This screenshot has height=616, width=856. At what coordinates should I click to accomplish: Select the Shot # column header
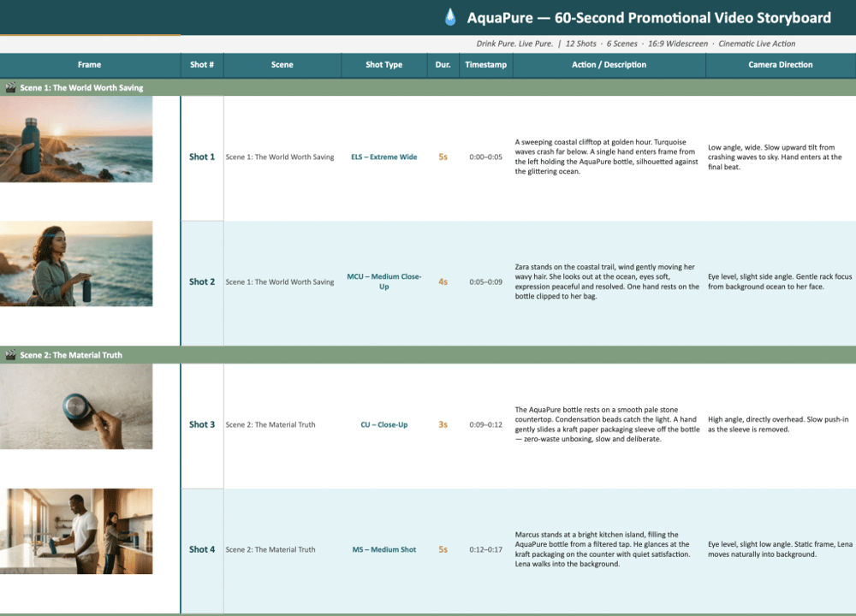pyautogui.click(x=202, y=65)
